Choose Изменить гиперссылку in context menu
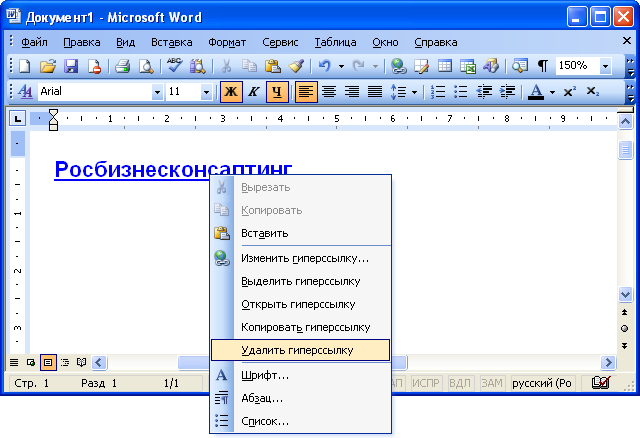 pos(300,258)
